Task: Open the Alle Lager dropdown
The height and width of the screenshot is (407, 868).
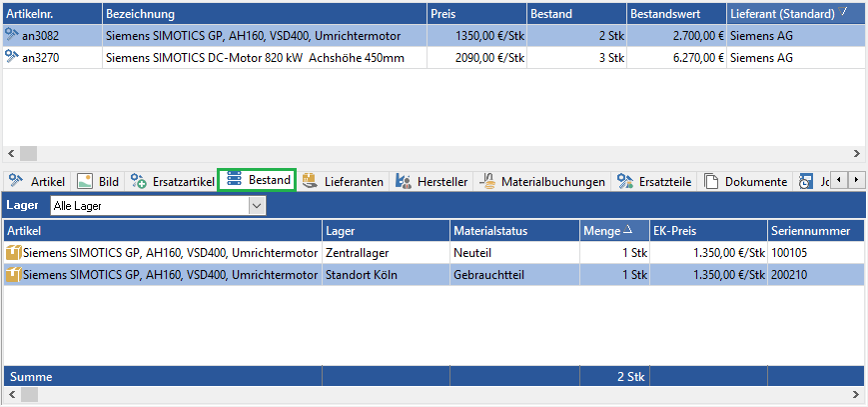Action: tap(257, 206)
